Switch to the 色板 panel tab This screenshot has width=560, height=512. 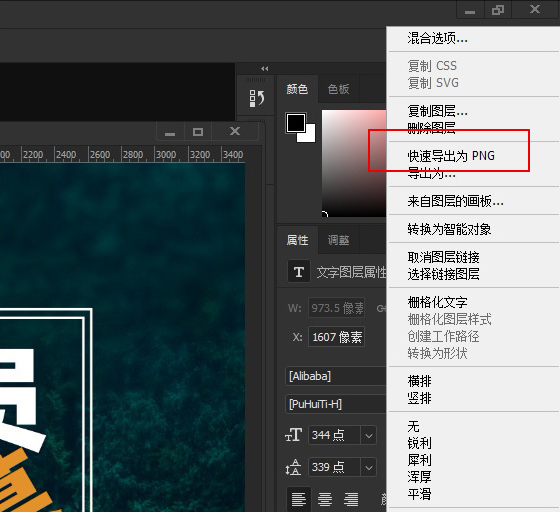pyautogui.click(x=338, y=89)
